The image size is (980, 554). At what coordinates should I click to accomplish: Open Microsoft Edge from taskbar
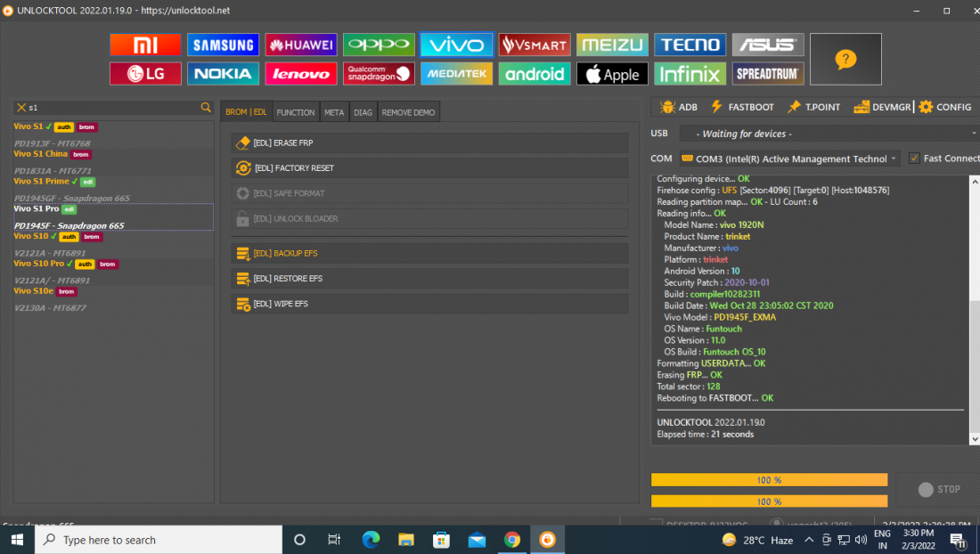pos(371,540)
